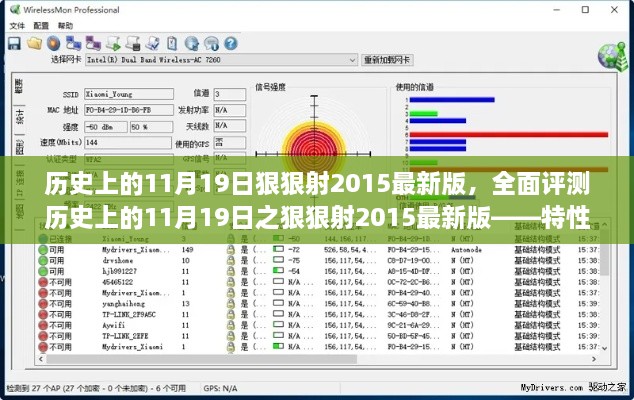Expand the 选择网卡 adapter dropdown
This screenshot has width=634, height=400.
pyautogui.click(x=352, y=60)
